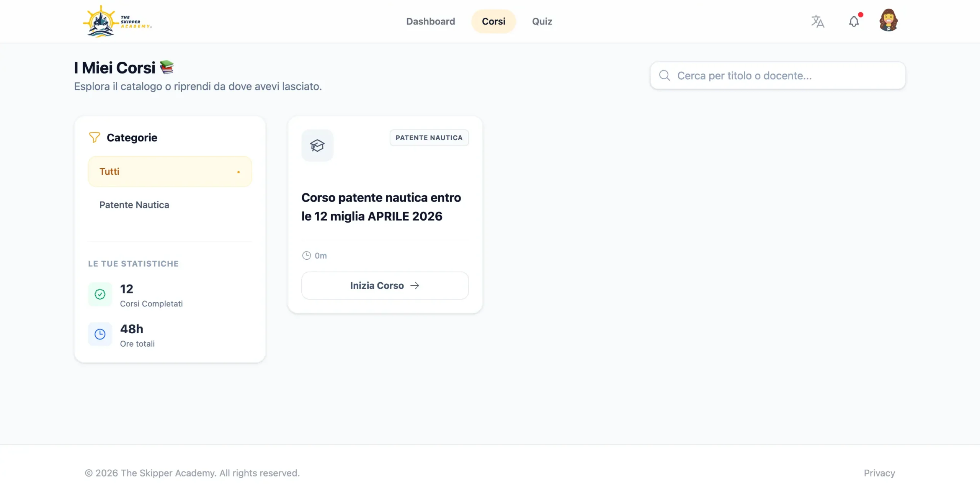Click the blue Ore totali clock icon

(x=100, y=334)
